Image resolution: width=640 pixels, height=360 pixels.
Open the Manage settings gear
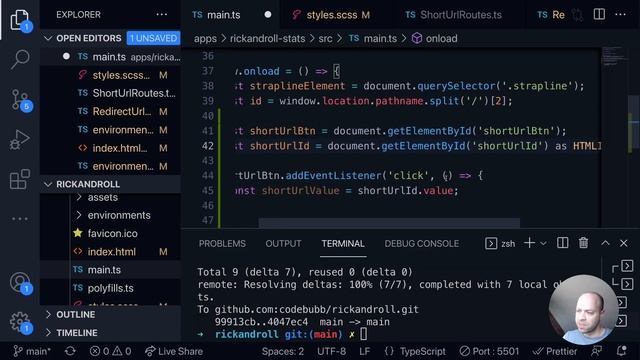[20, 322]
